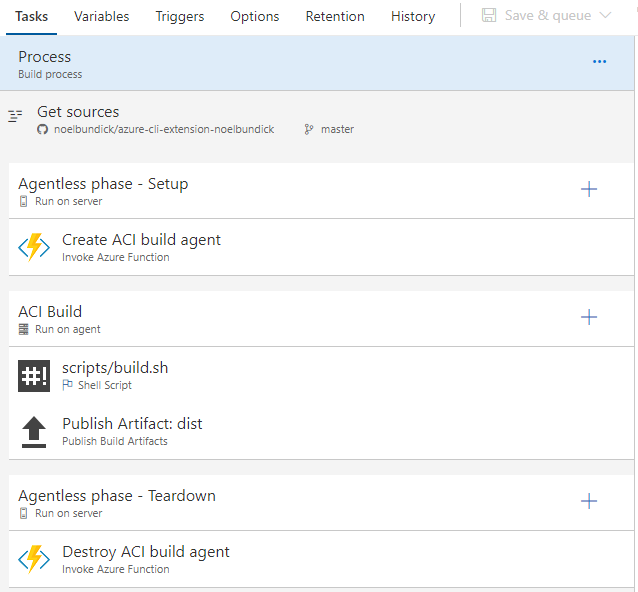
Task: Click the upload arrow Publish Artifact icon
Action: click(x=34, y=432)
